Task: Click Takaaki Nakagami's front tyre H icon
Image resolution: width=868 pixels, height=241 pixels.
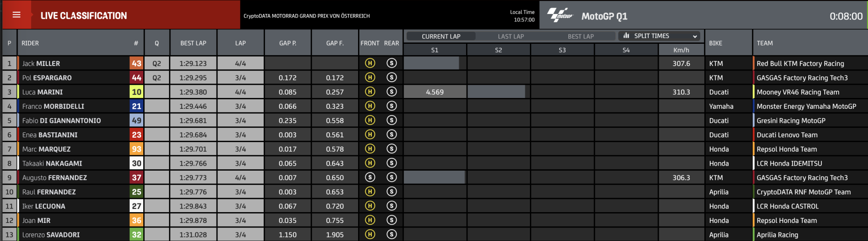Action: [370, 163]
